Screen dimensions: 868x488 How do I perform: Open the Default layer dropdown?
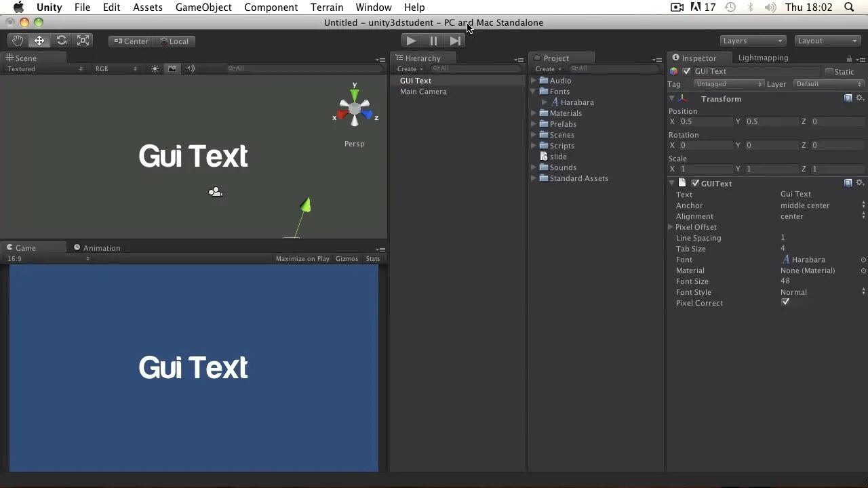coord(828,84)
